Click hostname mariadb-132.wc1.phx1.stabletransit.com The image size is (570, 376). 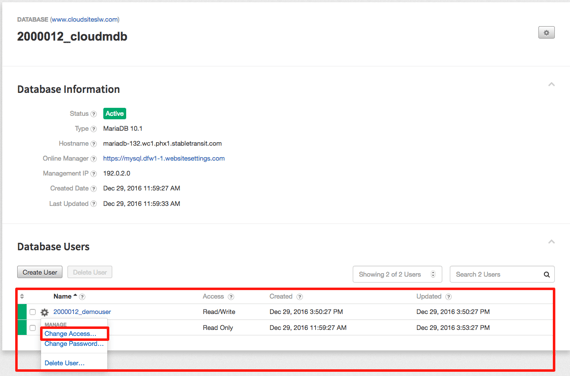[162, 144]
